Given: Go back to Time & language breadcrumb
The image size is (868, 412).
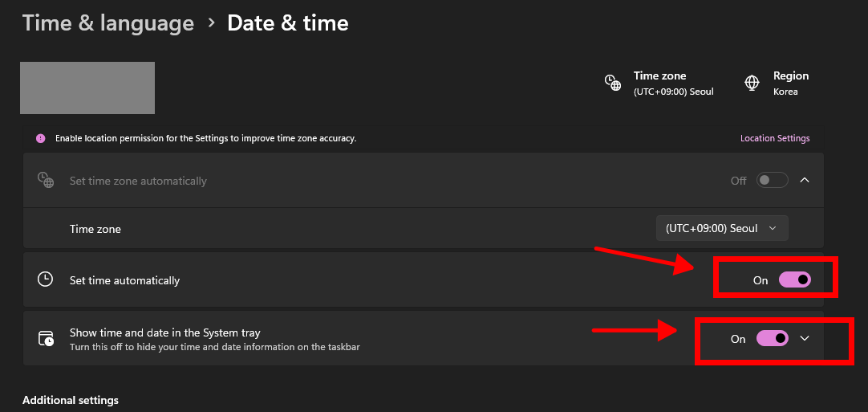Looking at the screenshot, I should [x=108, y=22].
